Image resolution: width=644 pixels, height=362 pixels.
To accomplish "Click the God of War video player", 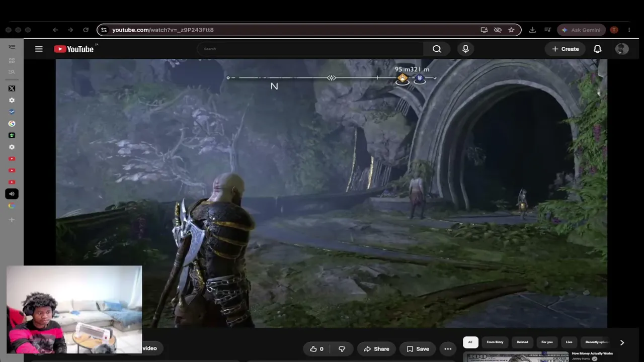I will pos(331,194).
